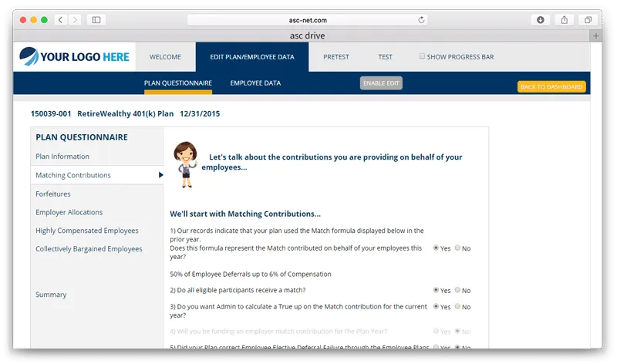Viewport: 617px width, 364px height.
Task: Open the Safari tab overview icon
Action: tap(587, 19)
